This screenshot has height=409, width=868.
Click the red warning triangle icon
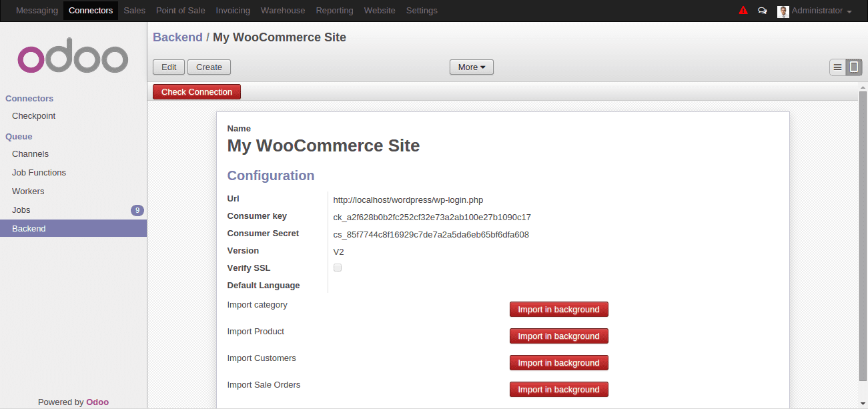[x=743, y=11]
